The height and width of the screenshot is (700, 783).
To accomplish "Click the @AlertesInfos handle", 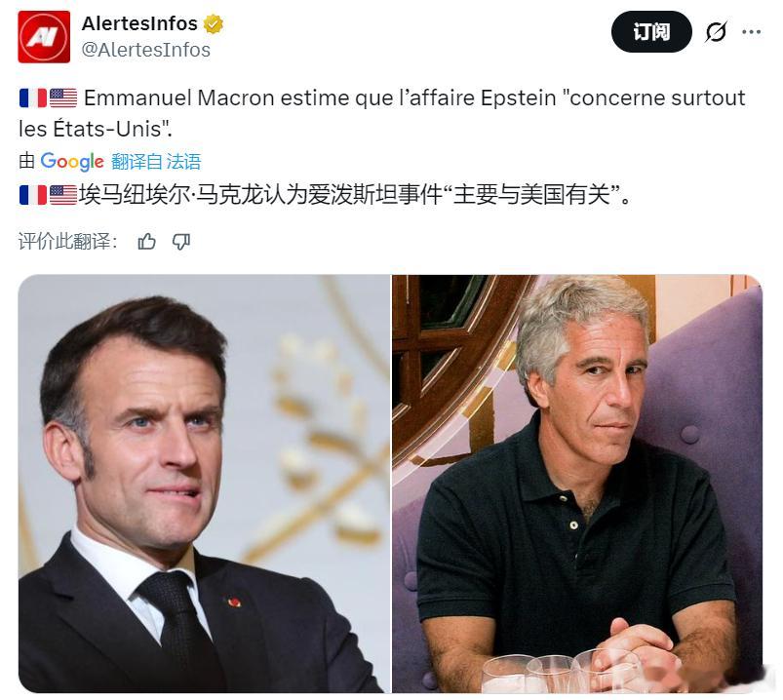I will [146, 50].
